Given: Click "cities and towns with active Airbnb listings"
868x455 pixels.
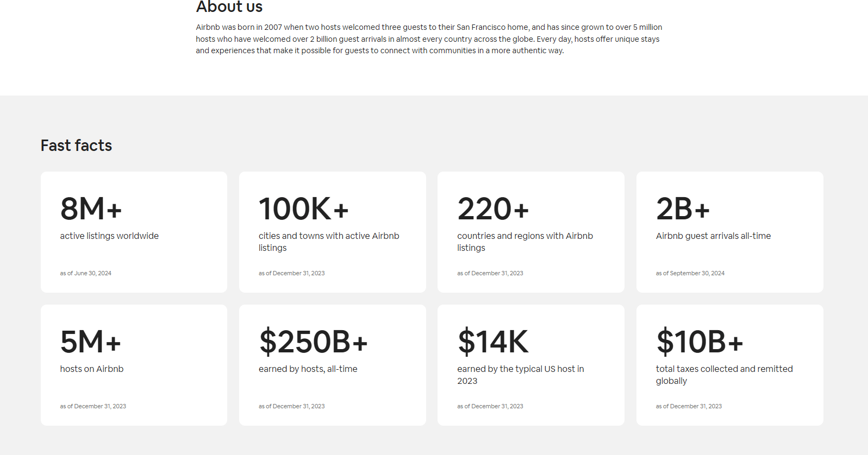Looking at the screenshot, I should pyautogui.click(x=328, y=242).
